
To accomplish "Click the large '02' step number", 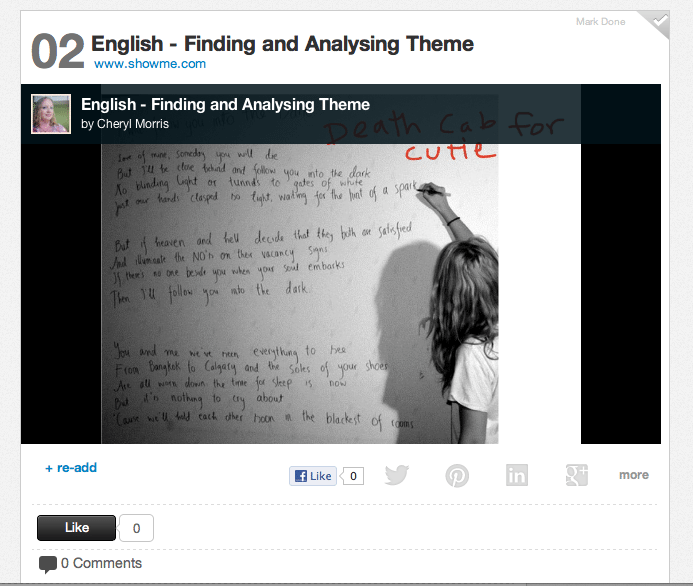I will point(58,51).
